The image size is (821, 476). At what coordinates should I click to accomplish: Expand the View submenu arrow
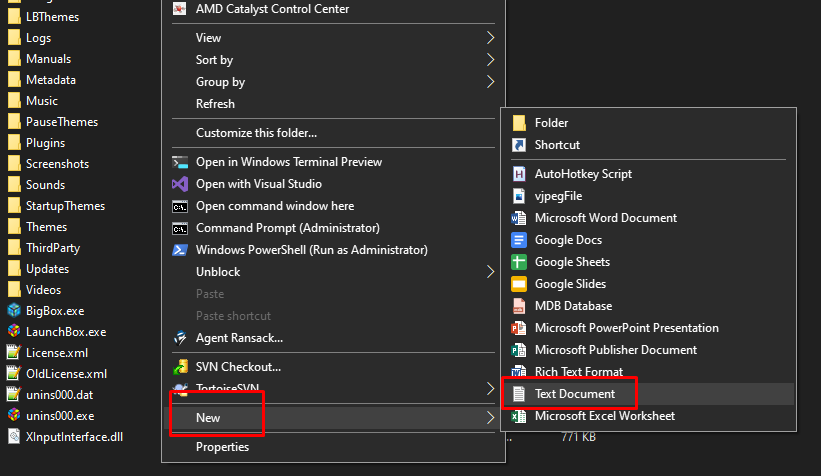point(491,38)
